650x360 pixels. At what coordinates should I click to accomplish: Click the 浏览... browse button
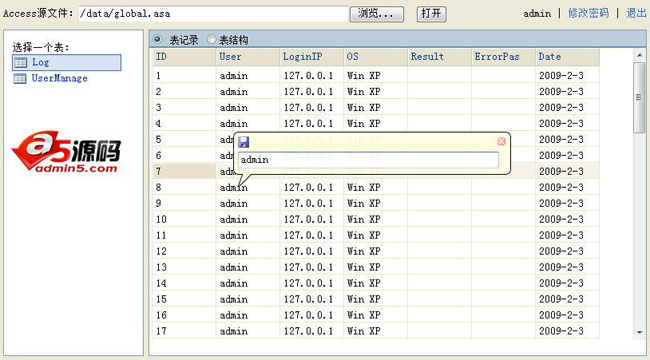point(376,14)
